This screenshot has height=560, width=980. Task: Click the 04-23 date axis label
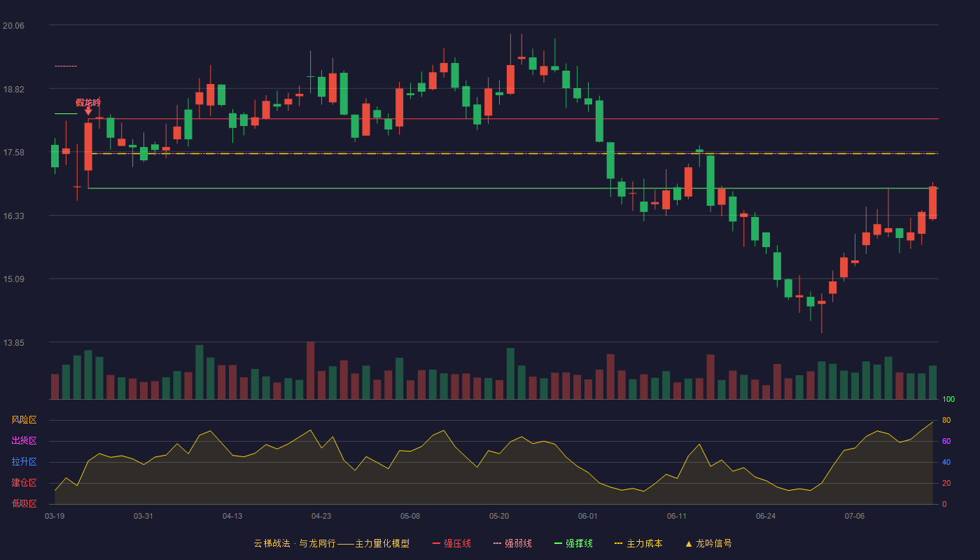[x=321, y=516]
